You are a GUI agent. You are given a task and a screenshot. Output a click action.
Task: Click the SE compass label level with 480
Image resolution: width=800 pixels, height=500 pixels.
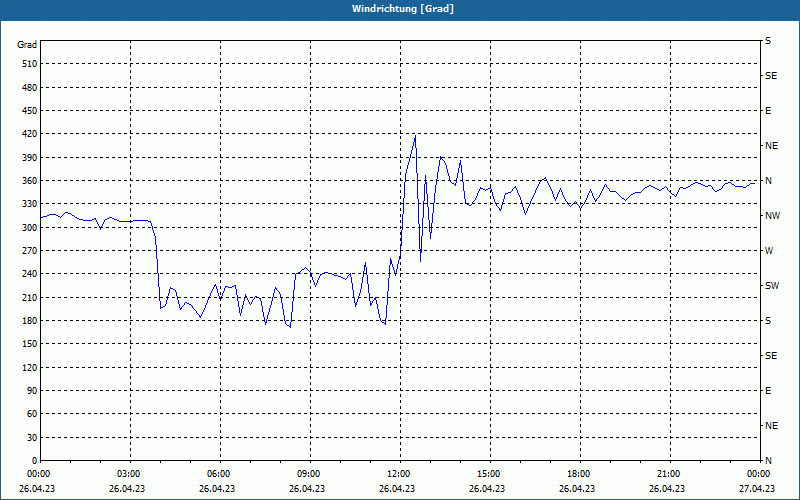pyautogui.click(x=771, y=76)
